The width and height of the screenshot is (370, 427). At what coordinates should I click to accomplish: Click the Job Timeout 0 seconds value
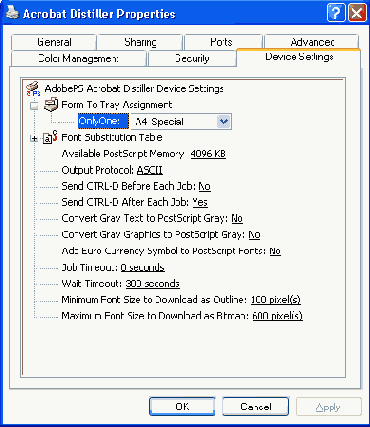(x=143, y=267)
